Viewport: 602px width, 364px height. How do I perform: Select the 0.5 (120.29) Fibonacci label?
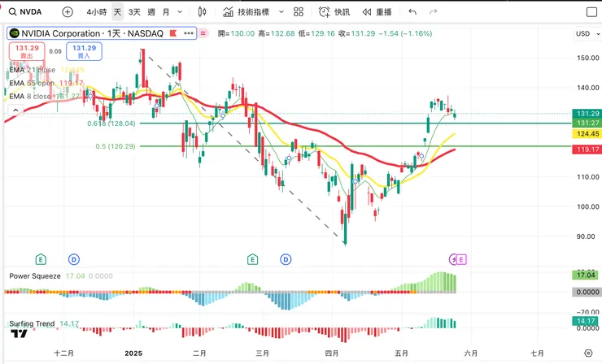pos(116,146)
